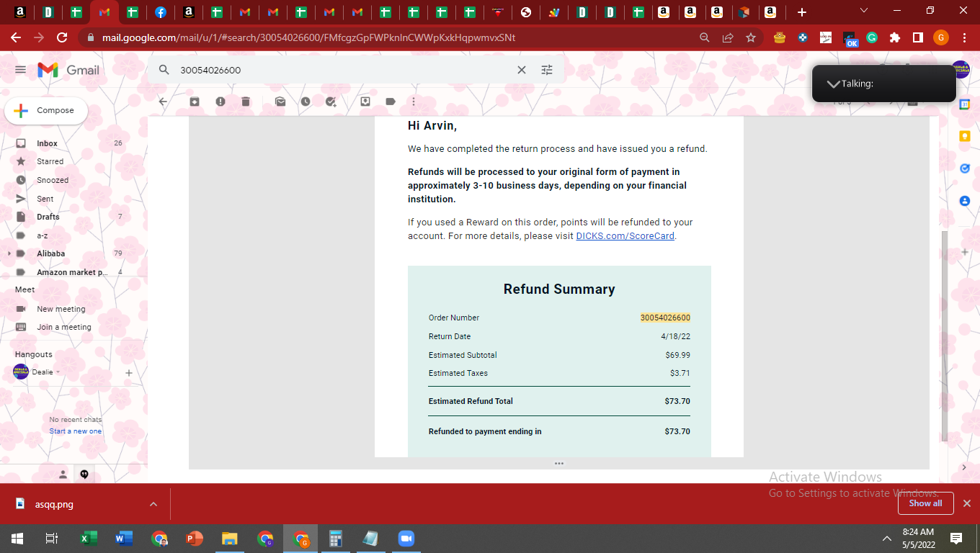
Task: Open the More options three-dot menu
Action: click(x=414, y=102)
